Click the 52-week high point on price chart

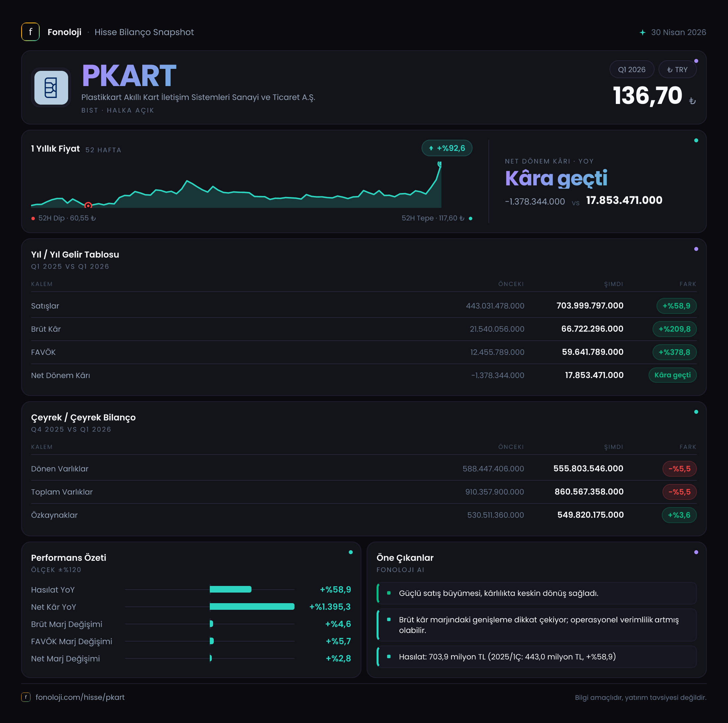click(440, 164)
